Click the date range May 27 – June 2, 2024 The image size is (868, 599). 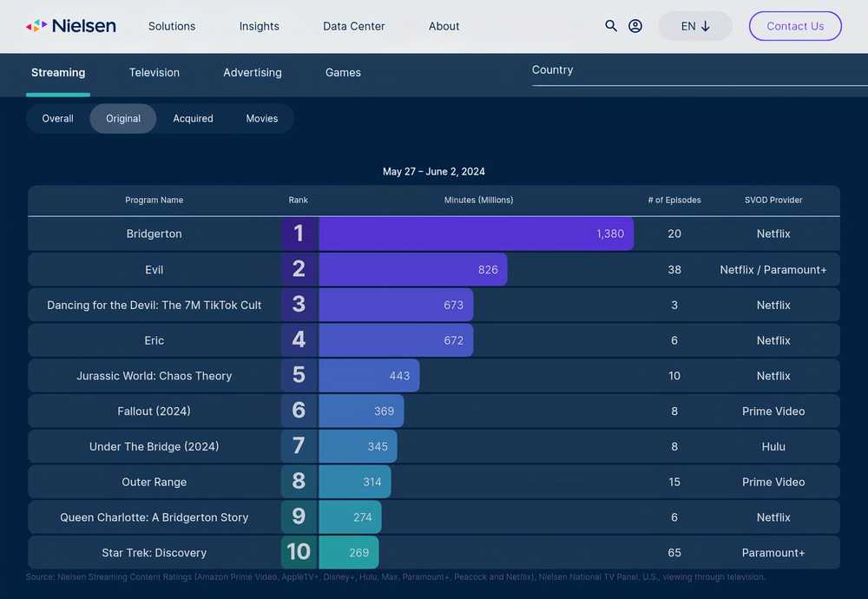pyautogui.click(x=434, y=172)
